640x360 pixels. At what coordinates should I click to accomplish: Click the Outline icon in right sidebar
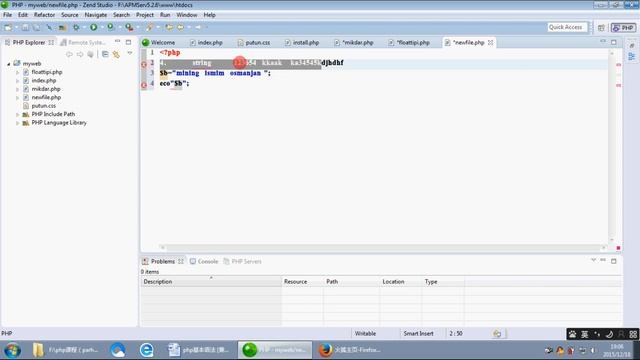coord(632,56)
